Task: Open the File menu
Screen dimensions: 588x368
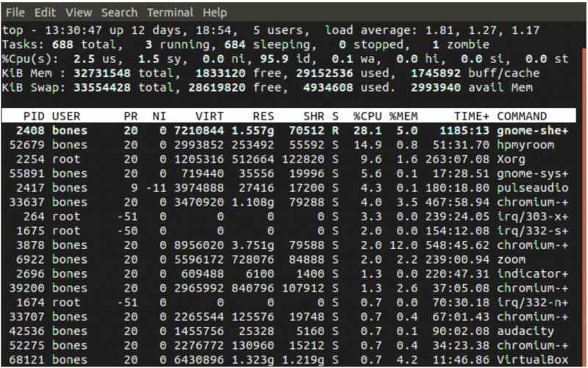Action: [15, 12]
